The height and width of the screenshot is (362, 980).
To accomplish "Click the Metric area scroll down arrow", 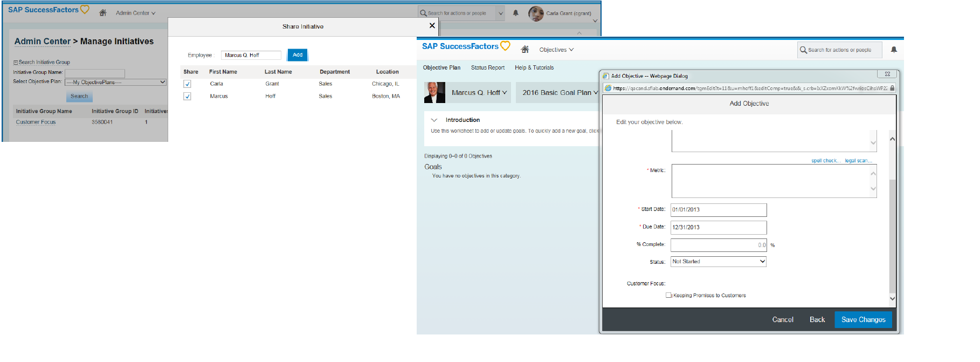I will (873, 189).
